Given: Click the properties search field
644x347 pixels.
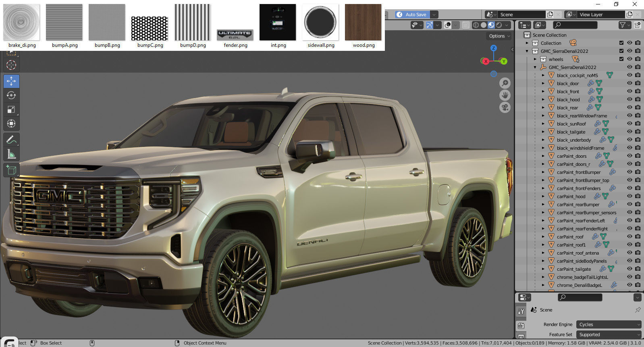Looking at the screenshot, I should [580, 297].
